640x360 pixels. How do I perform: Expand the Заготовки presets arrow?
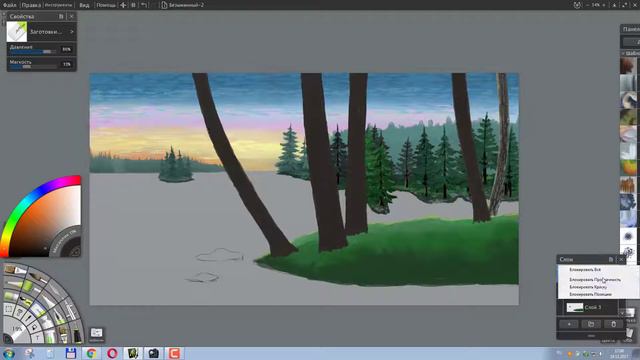(72, 31)
